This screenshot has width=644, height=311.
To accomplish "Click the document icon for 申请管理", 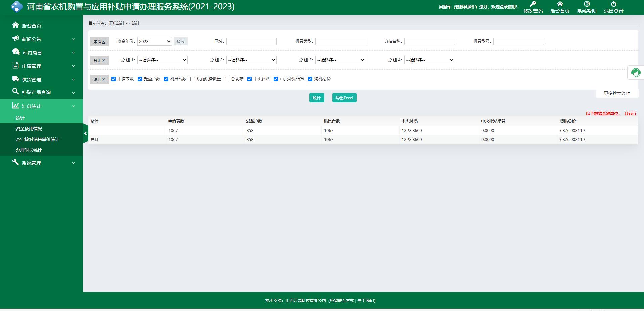I will pyautogui.click(x=15, y=65).
